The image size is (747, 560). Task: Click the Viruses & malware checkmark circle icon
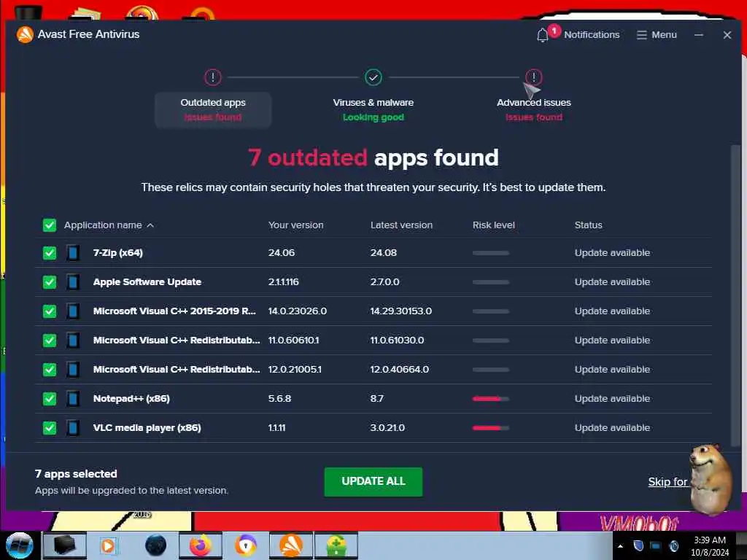(373, 77)
